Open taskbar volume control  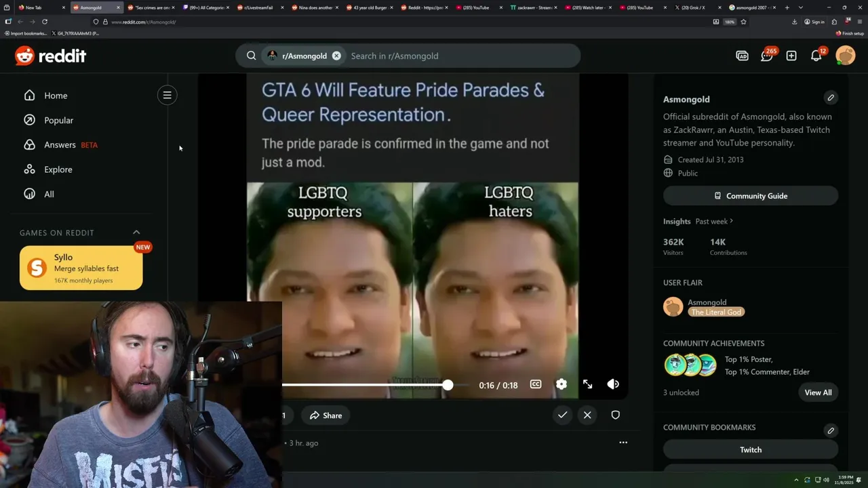coord(826,480)
